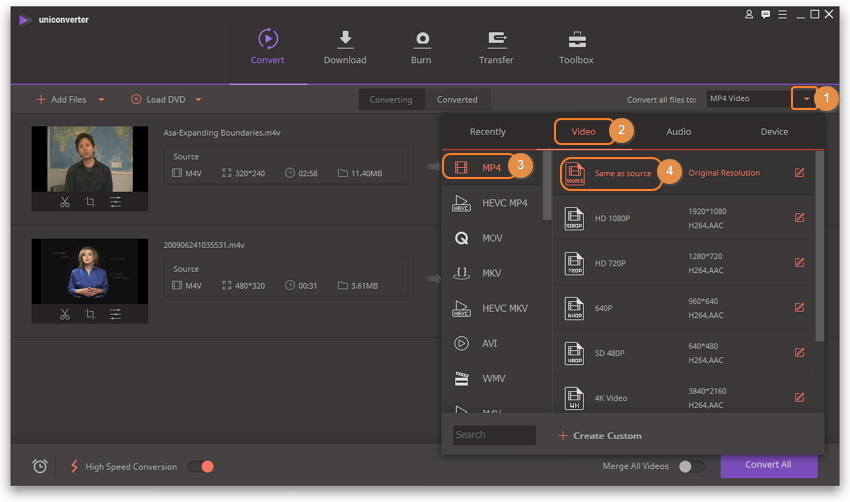Open the Burn section
850x502 pixels.
point(421,47)
